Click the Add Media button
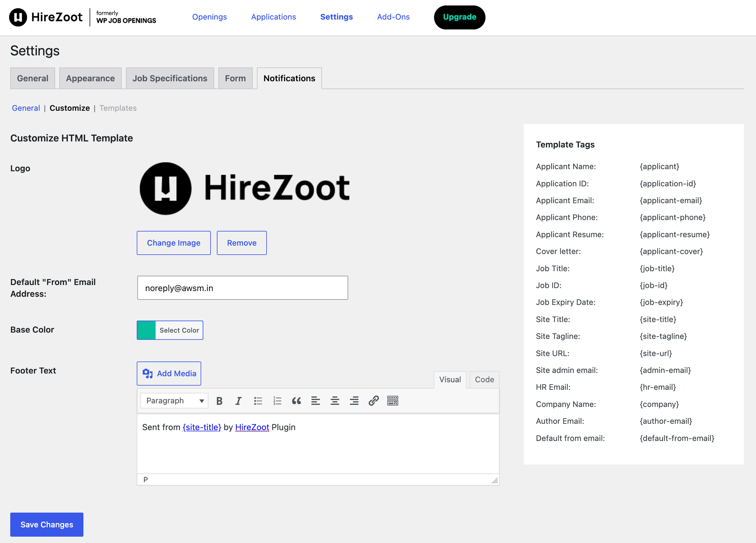Screen dimensions: 756x543 [169, 373]
